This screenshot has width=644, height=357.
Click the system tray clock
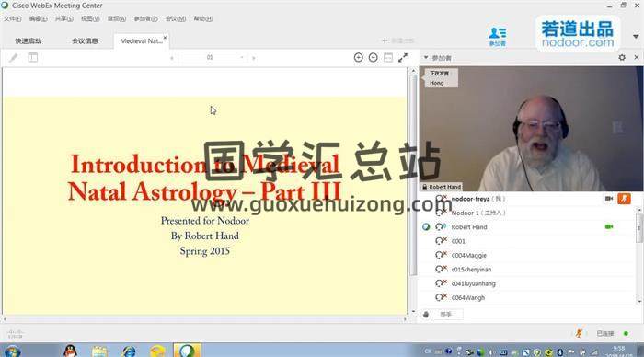coord(618,351)
